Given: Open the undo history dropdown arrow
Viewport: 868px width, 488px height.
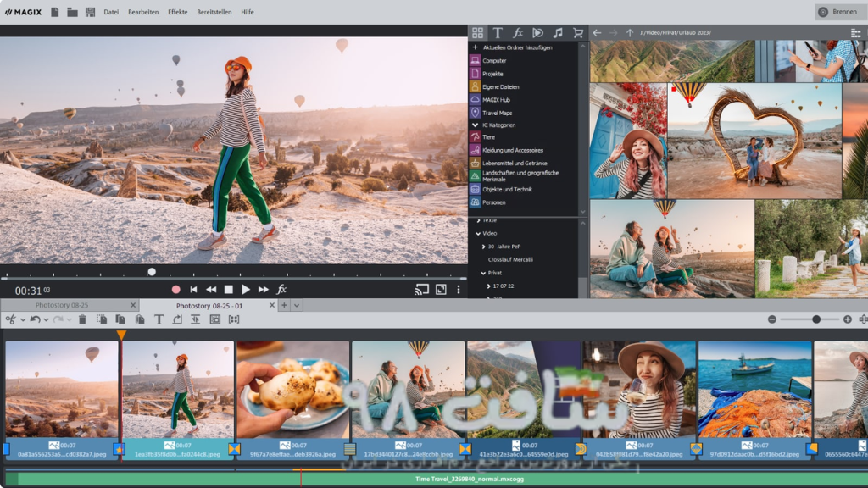Looking at the screenshot, I should [46, 319].
